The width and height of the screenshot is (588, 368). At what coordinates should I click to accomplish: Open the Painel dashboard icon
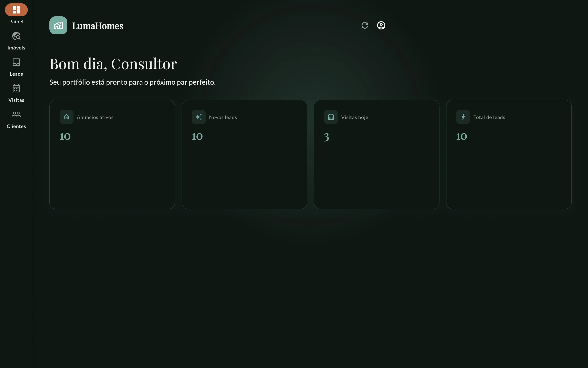tap(16, 10)
